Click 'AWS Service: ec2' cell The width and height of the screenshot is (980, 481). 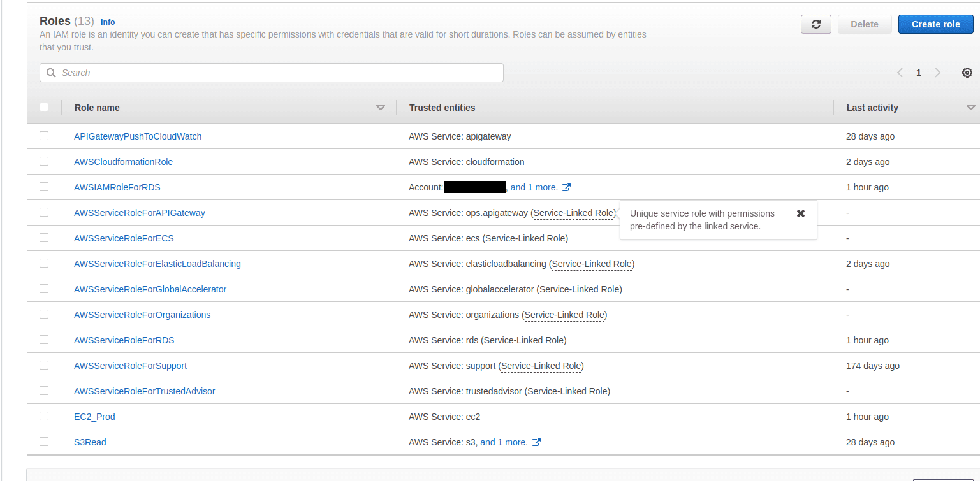[444, 417]
